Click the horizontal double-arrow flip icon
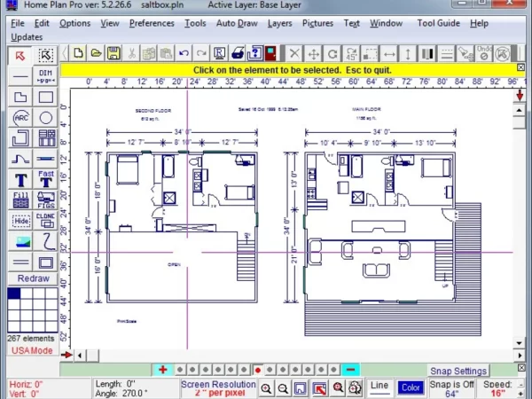The image size is (532, 399). [389, 53]
